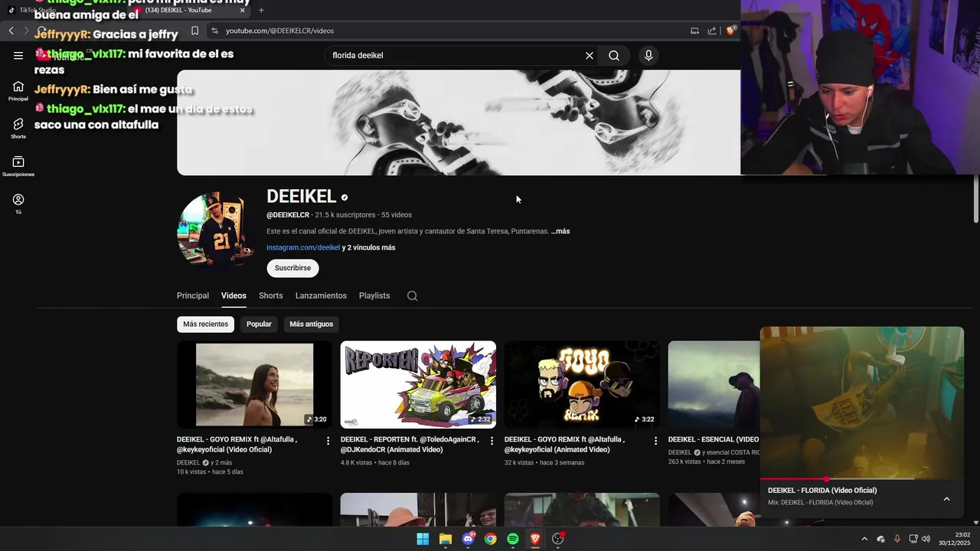Open GOYO REMIX Animated Video thumbnail
Image resolution: width=980 pixels, height=551 pixels.
click(x=582, y=384)
